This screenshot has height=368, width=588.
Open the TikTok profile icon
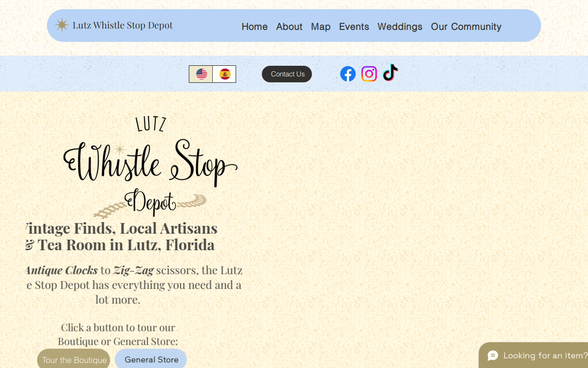390,73
